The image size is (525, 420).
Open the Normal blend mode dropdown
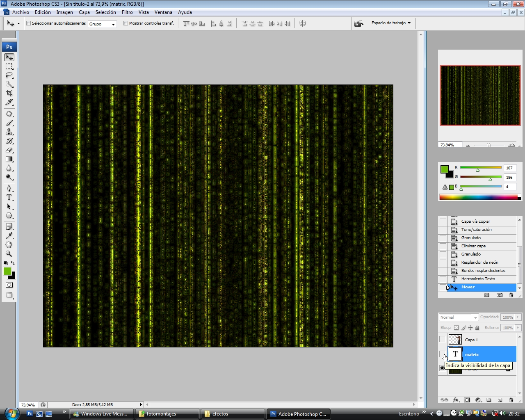click(x=458, y=317)
